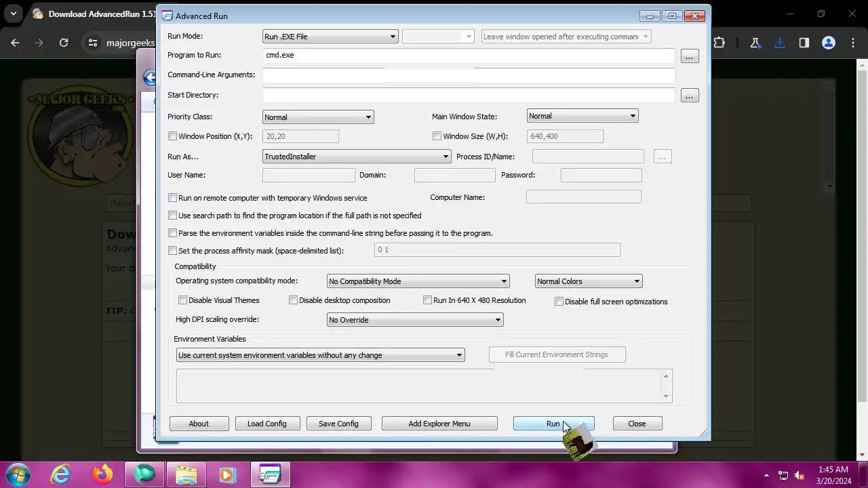
Task: Show hidden system tray icons
Action: (766, 475)
